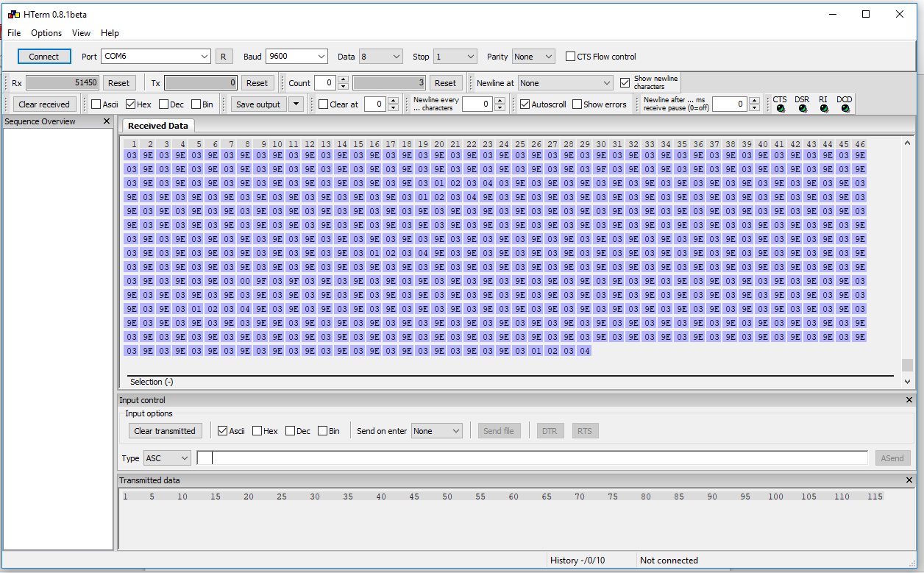Open the Send on enter dropdown
Viewport: 924px width, 573px height.
pyautogui.click(x=437, y=431)
